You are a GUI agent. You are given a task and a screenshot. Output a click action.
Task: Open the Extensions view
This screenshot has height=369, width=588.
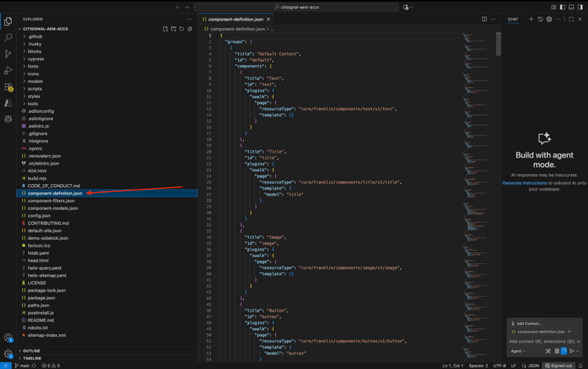pyautogui.click(x=9, y=87)
